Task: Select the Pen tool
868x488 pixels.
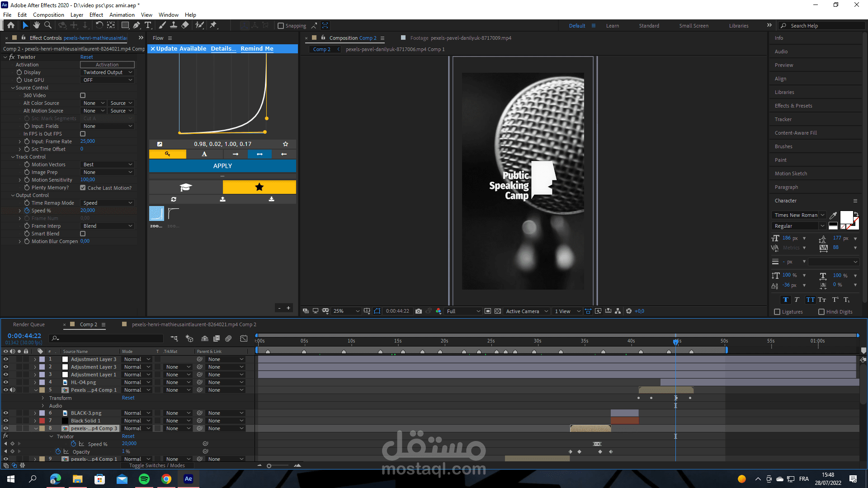Action: (137, 25)
